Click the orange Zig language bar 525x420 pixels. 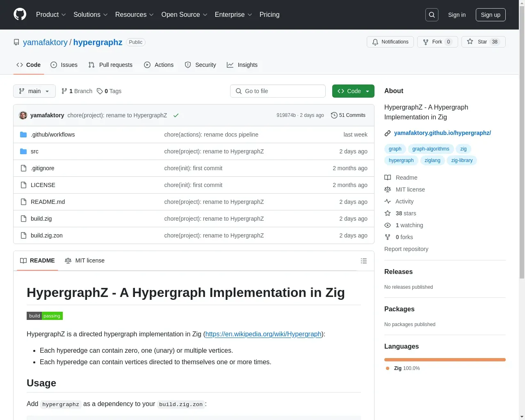coord(445,360)
